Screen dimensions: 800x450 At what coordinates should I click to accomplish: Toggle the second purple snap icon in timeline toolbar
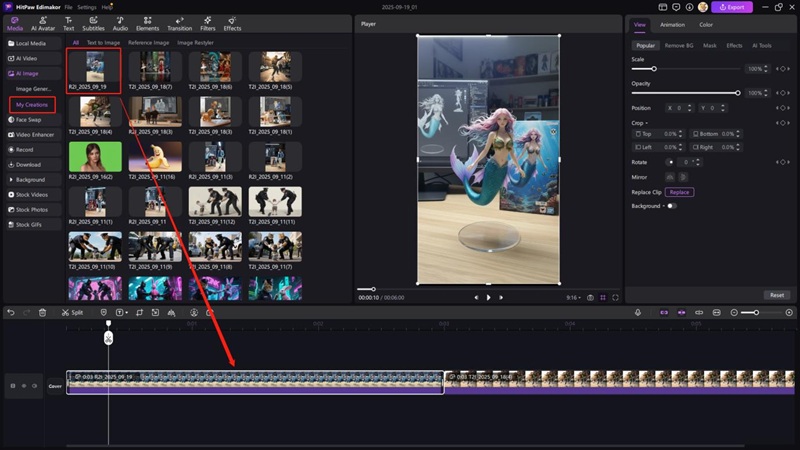[x=682, y=312]
